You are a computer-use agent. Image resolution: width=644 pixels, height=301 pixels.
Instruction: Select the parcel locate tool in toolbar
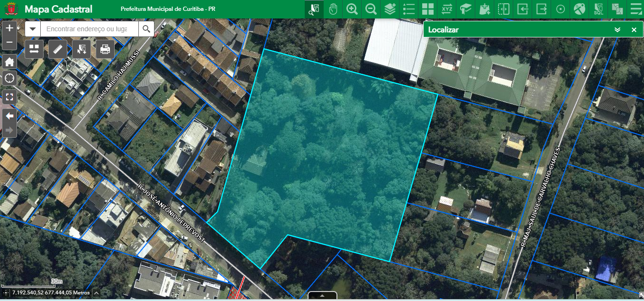314,9
